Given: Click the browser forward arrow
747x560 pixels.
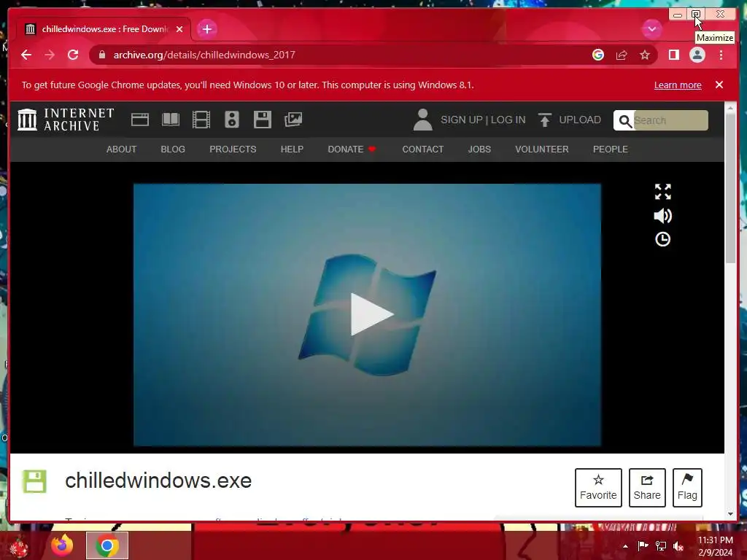Looking at the screenshot, I should point(50,55).
